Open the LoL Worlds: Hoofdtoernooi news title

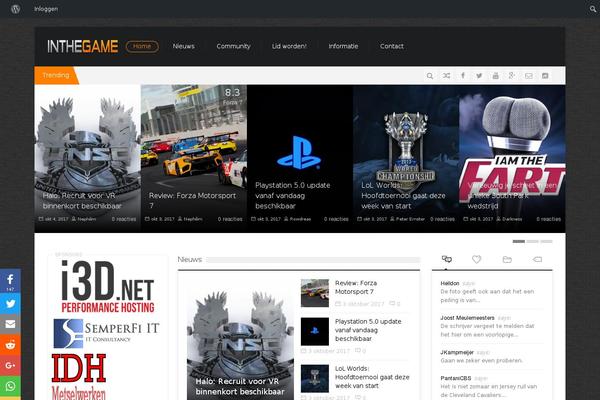(372, 377)
